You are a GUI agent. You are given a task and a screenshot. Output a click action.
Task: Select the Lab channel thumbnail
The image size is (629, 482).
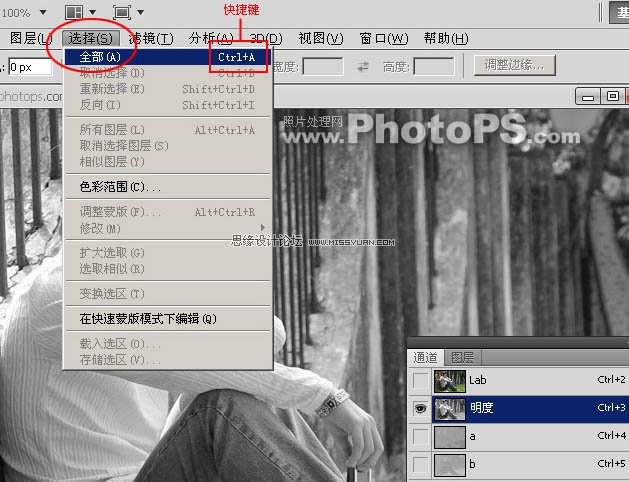pyautogui.click(x=450, y=381)
